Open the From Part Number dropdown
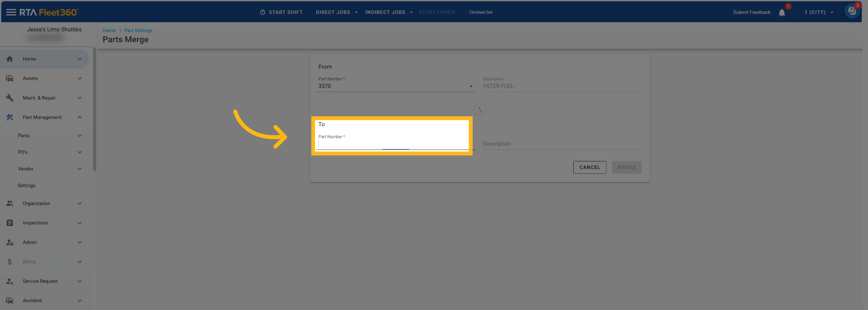The image size is (868, 310). [x=471, y=86]
